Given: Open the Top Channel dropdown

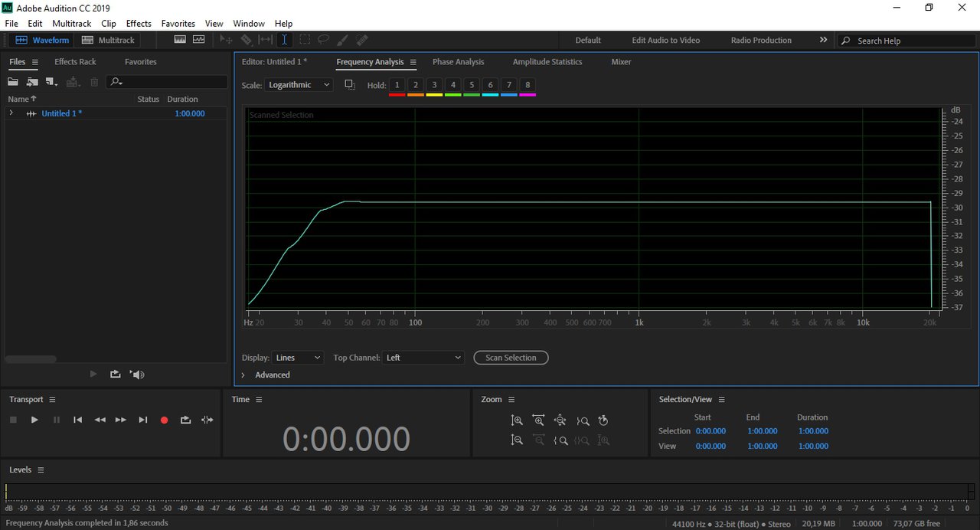Looking at the screenshot, I should [424, 358].
